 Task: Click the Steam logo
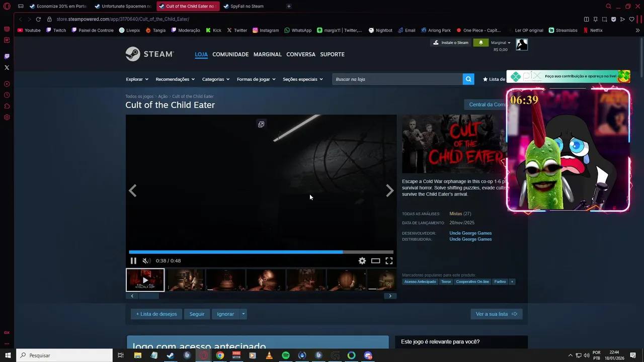[149, 54]
